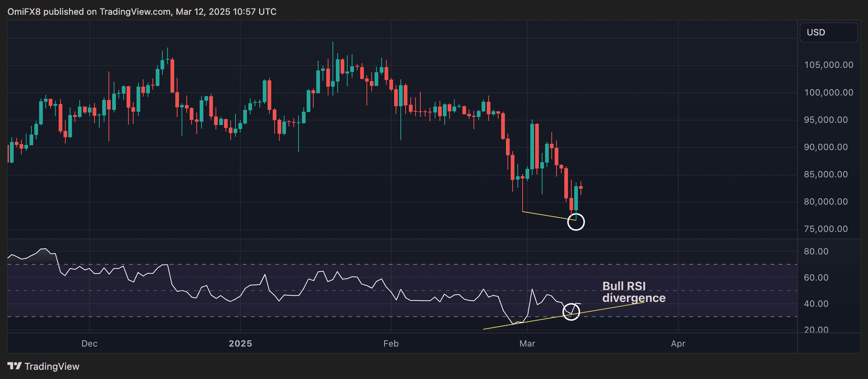Click the TradingView wordmark text
Image resolution: width=868 pixels, height=379 pixels.
52,366
